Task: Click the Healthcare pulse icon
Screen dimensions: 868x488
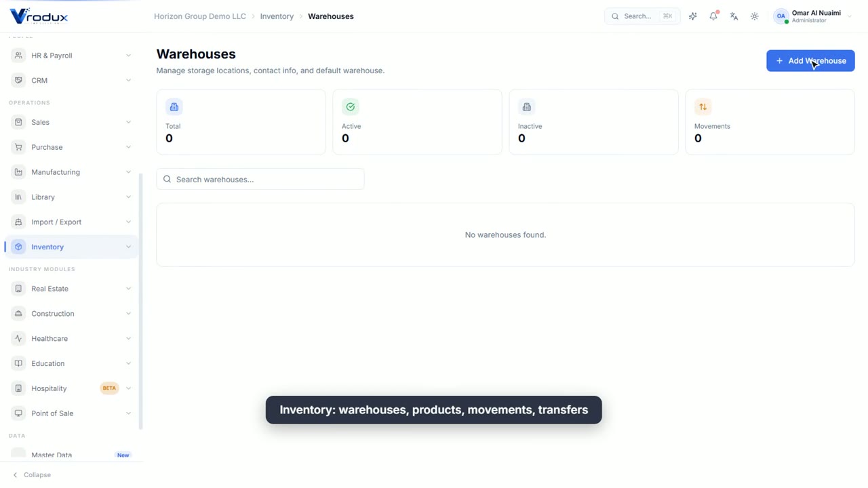Action: pyautogui.click(x=18, y=338)
